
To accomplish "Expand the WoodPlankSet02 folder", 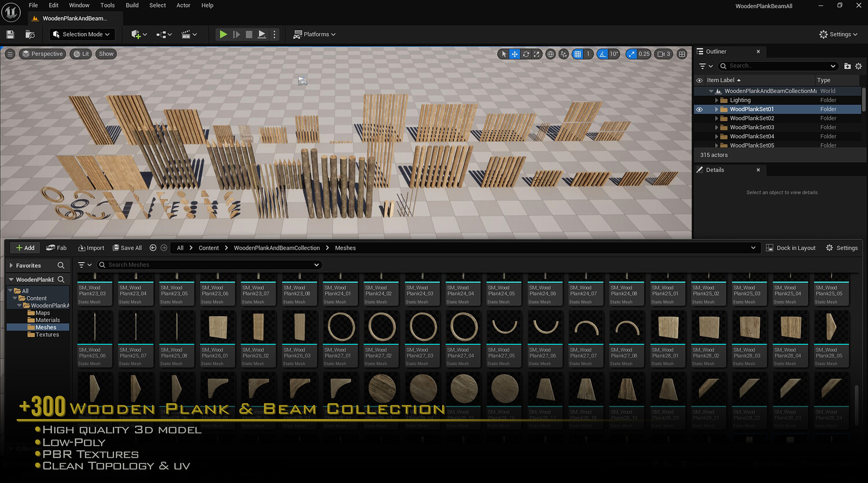I will pos(716,118).
